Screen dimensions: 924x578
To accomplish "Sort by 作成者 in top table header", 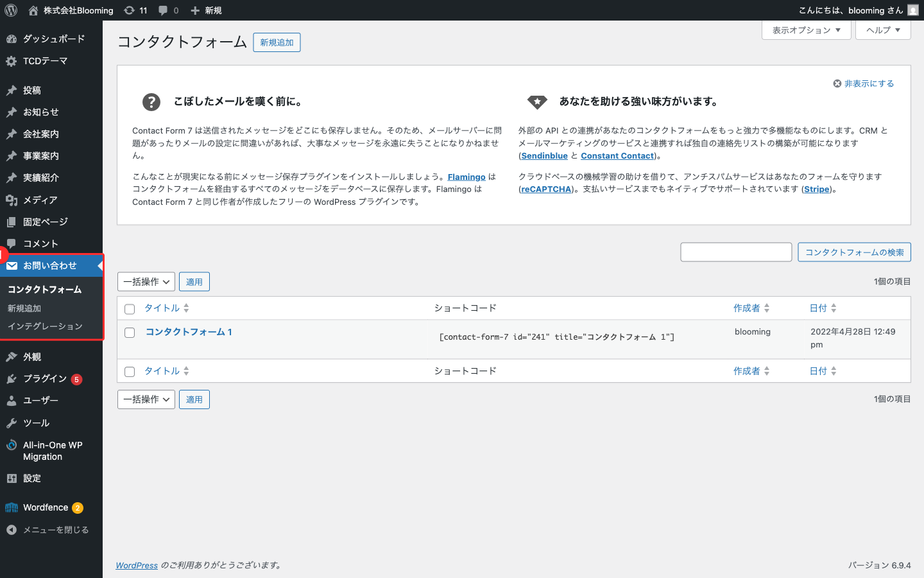I will click(x=751, y=308).
